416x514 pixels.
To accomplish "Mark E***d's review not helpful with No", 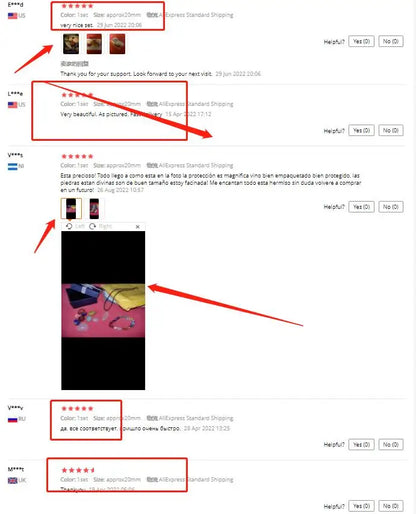I will [x=391, y=41].
